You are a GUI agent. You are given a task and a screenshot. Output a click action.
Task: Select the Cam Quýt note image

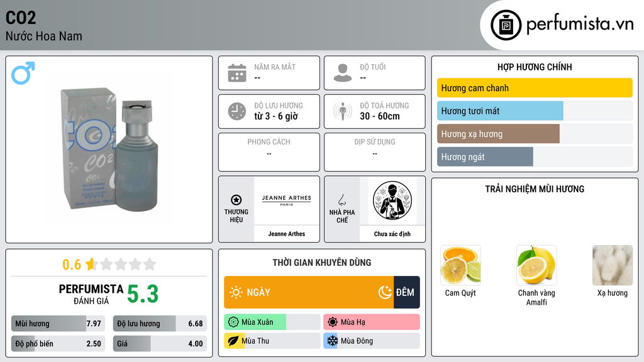(x=460, y=265)
